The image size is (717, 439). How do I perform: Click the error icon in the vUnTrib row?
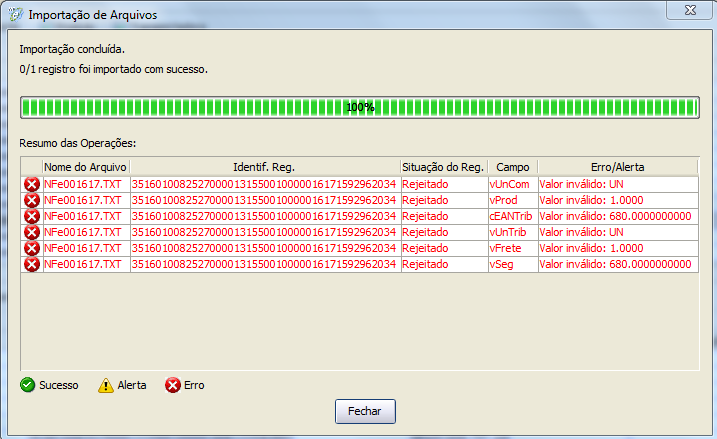32,232
